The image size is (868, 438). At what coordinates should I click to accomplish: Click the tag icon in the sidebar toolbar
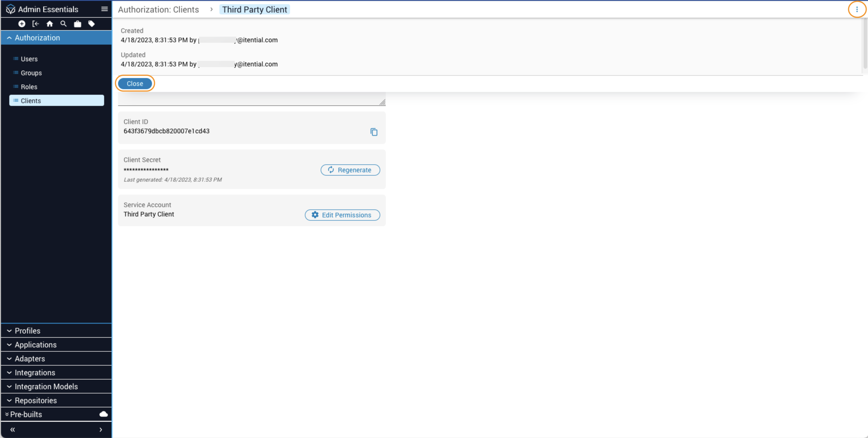pyautogui.click(x=91, y=23)
